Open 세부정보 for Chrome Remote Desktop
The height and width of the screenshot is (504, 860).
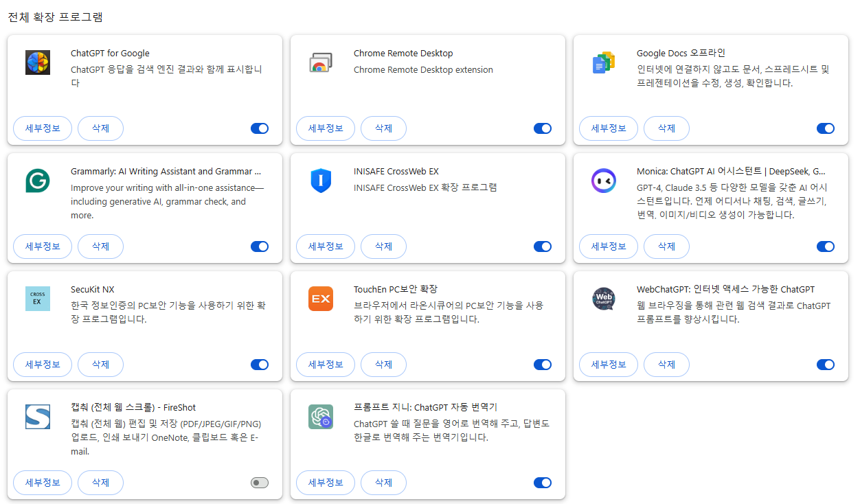coord(326,128)
